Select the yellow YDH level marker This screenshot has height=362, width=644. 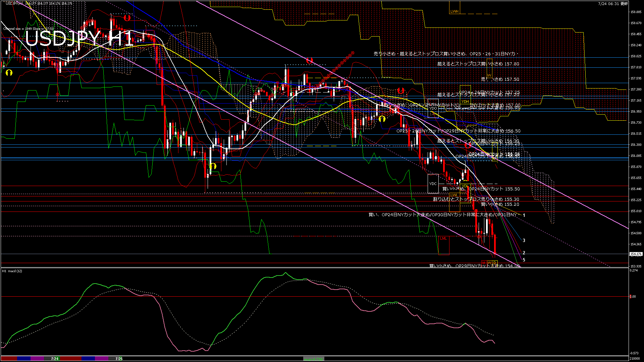(465, 102)
